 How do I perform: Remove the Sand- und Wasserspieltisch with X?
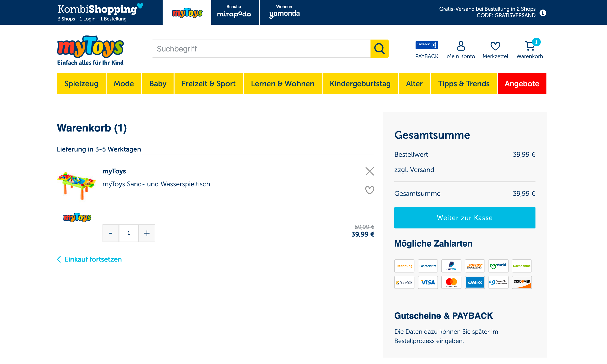(x=369, y=171)
